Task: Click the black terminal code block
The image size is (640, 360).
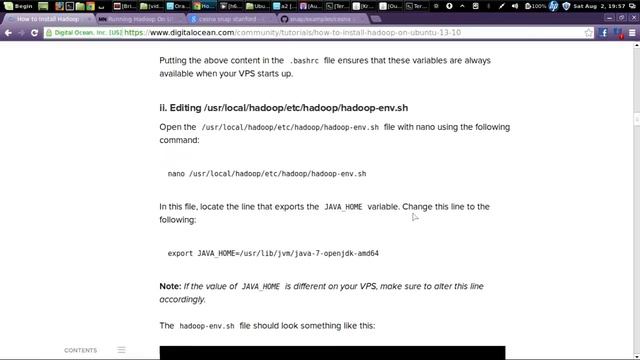Action: 332,353
